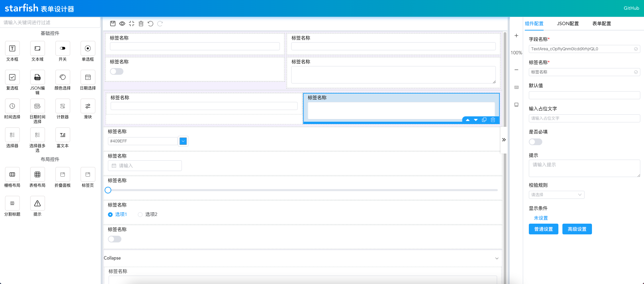Click the 提示 hint textarea
This screenshot has height=284, width=644.
(x=584, y=168)
